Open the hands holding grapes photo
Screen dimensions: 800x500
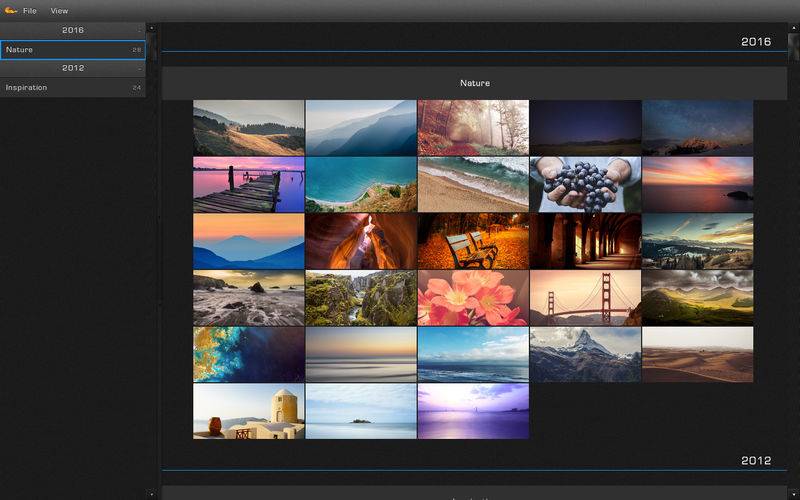click(585, 184)
